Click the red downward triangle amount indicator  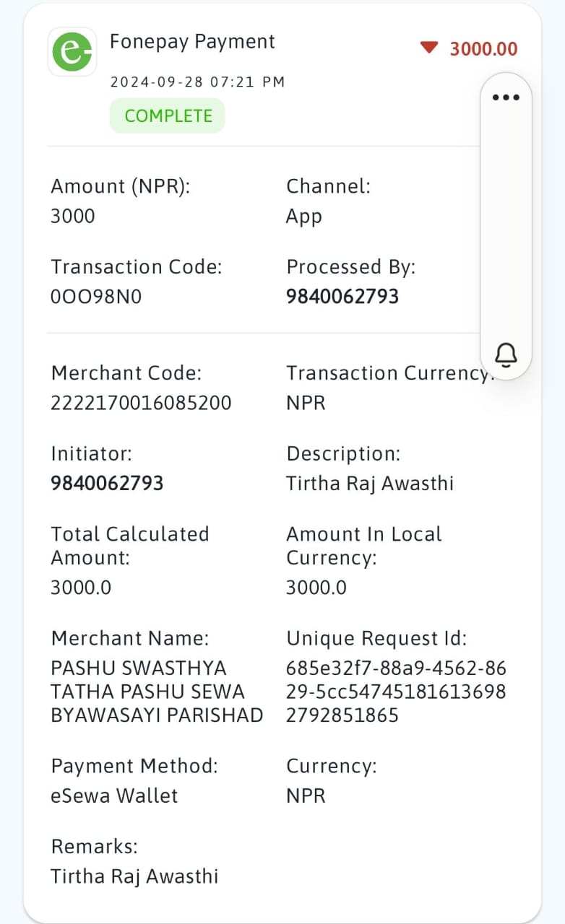429,48
